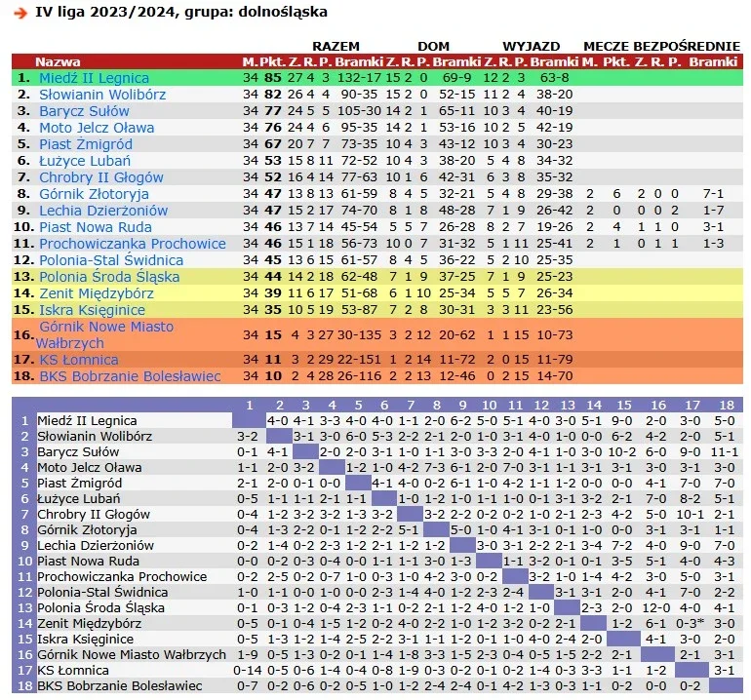Open the Prochowiczanka Prochowice team link
This screenshot has height=700, width=751.
[133, 244]
